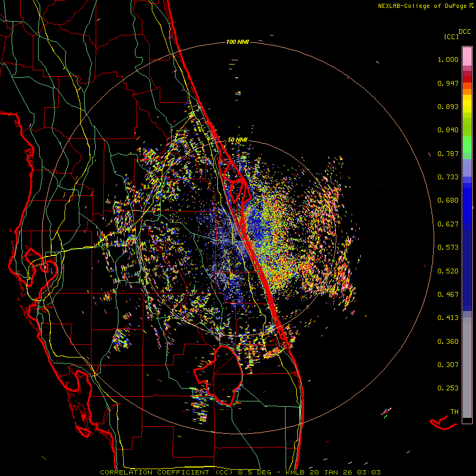Click the 0.893 scale value

[x=448, y=106]
